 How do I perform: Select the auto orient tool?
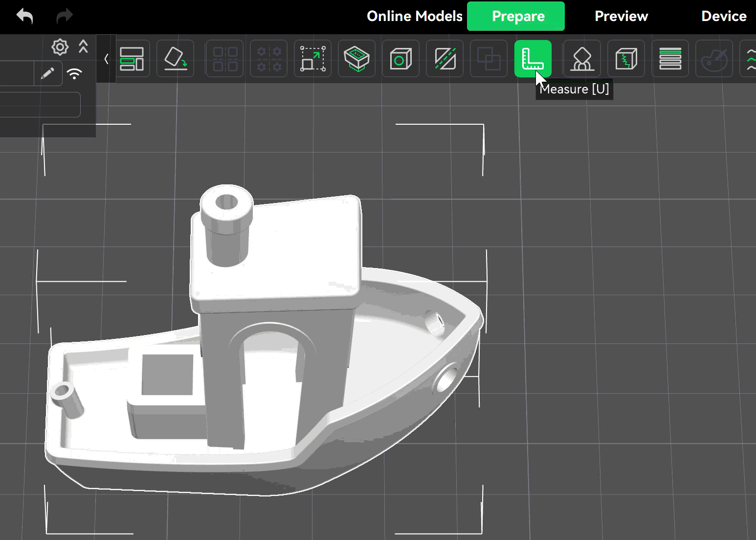point(176,59)
